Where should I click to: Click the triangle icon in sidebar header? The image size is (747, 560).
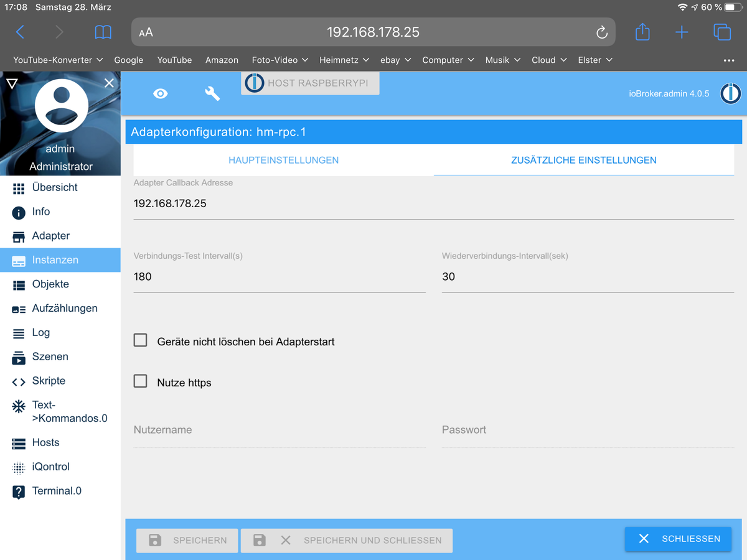coord(12,83)
